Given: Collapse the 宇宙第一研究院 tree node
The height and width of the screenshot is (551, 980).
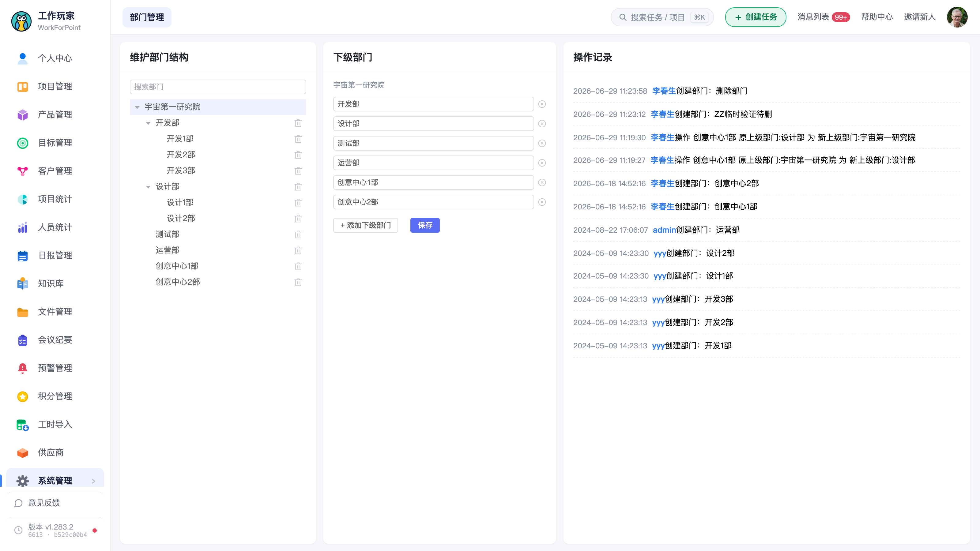Looking at the screenshot, I should coord(137,107).
